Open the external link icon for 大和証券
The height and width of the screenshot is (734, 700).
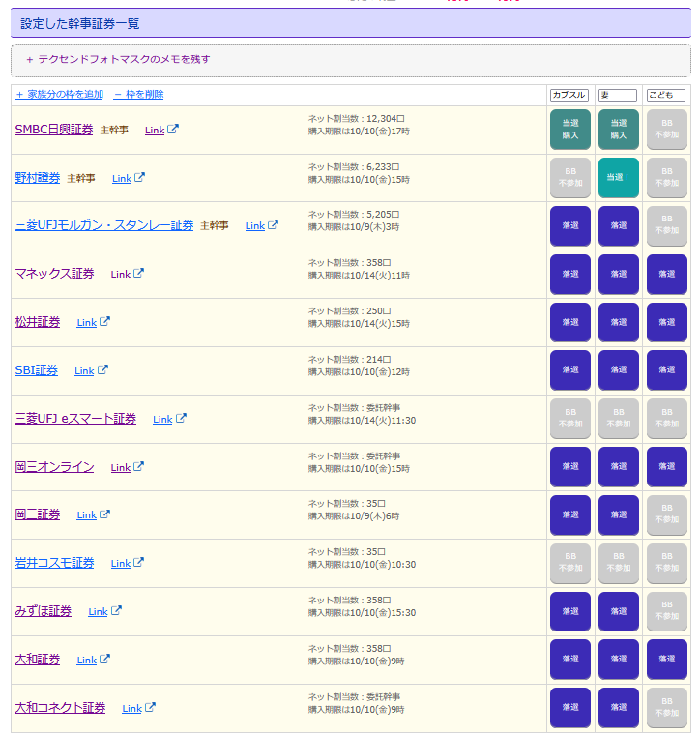[x=104, y=660]
